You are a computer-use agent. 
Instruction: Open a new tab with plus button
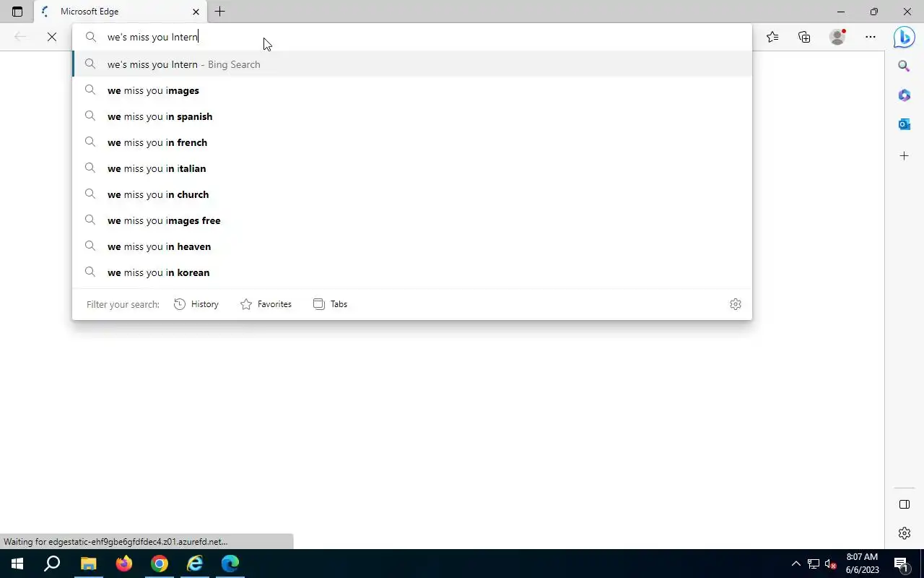219,12
